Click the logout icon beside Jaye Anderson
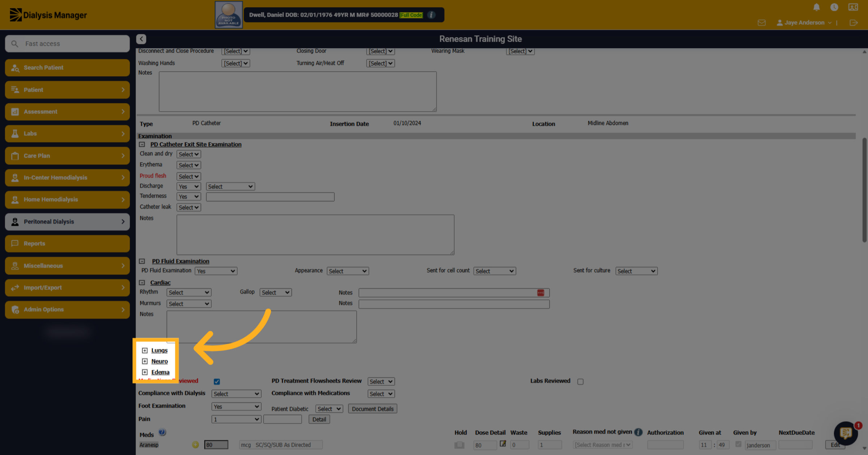The image size is (868, 455). pyautogui.click(x=854, y=23)
